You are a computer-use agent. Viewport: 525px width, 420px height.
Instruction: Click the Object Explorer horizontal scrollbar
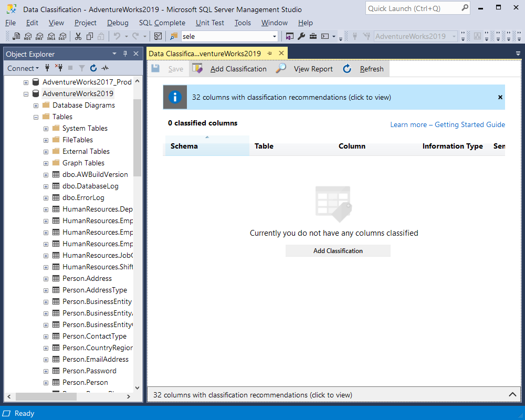(68, 396)
